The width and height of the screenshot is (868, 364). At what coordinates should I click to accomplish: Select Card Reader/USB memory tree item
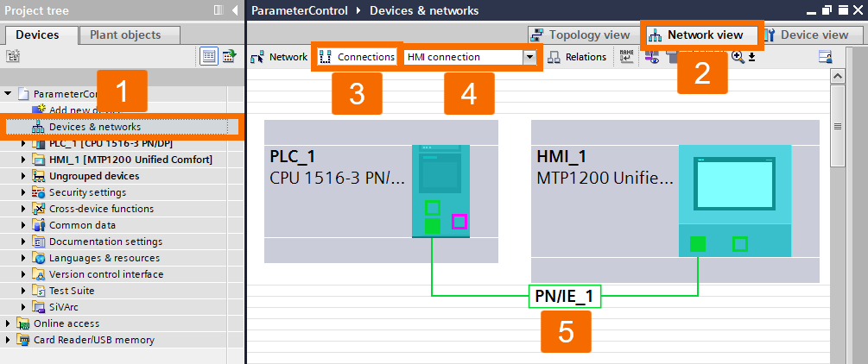pos(93,340)
